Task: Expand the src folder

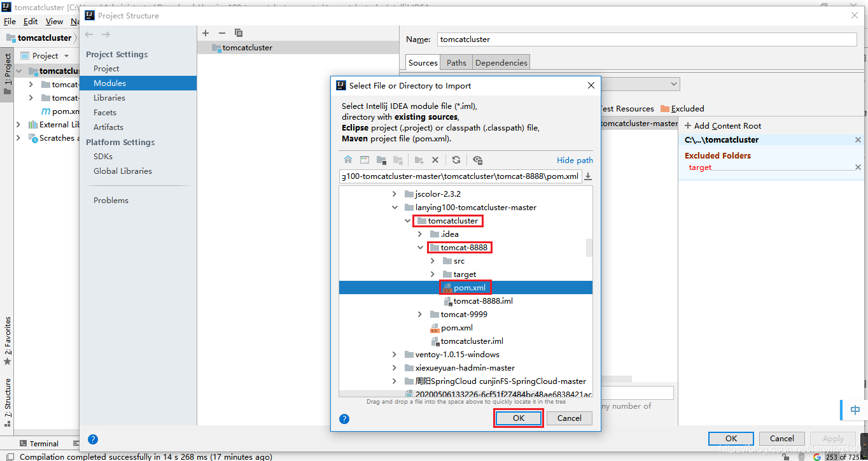Action: coord(433,261)
